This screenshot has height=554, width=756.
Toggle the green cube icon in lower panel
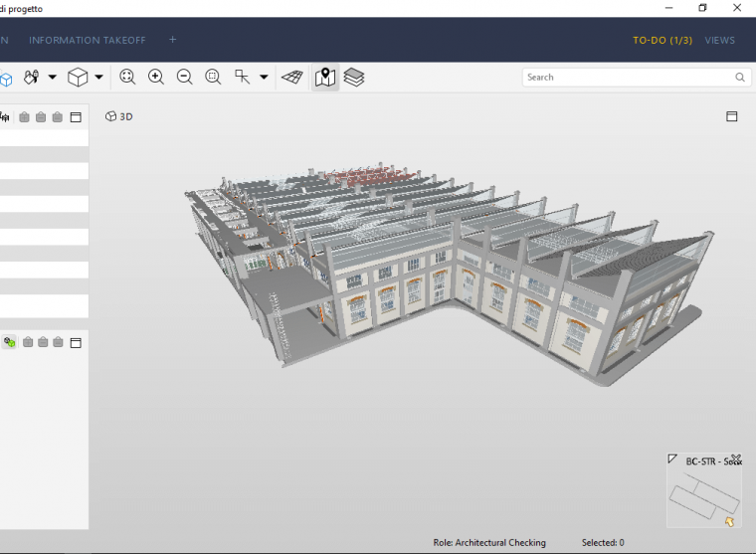(x=10, y=342)
